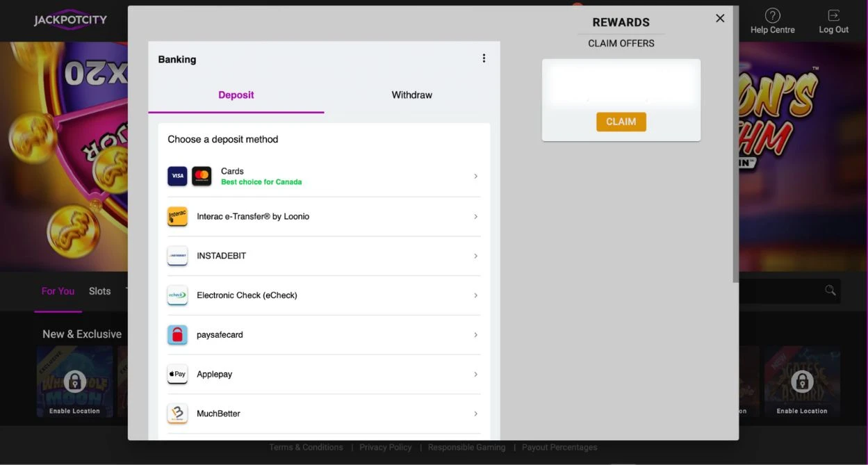Image resolution: width=868 pixels, height=465 pixels.
Task: Click the Log Out icon
Action: click(833, 15)
